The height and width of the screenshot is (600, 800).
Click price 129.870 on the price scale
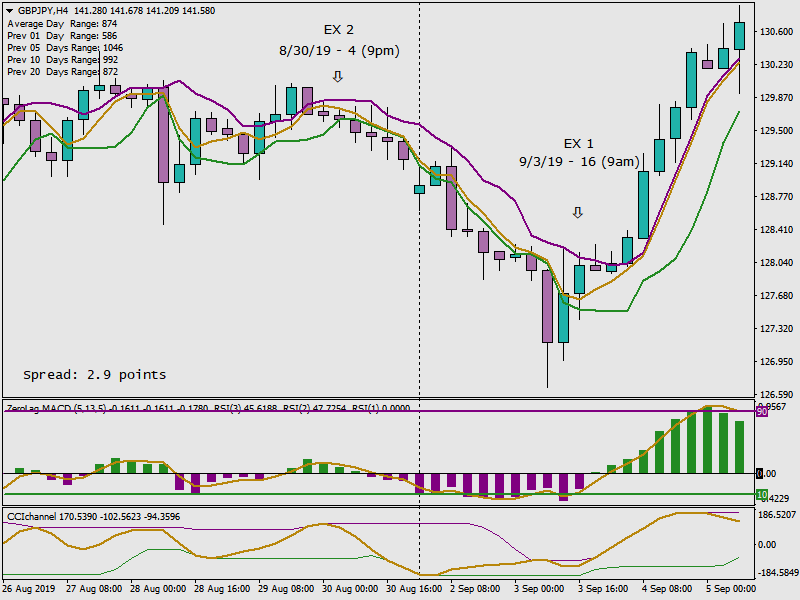pos(777,97)
